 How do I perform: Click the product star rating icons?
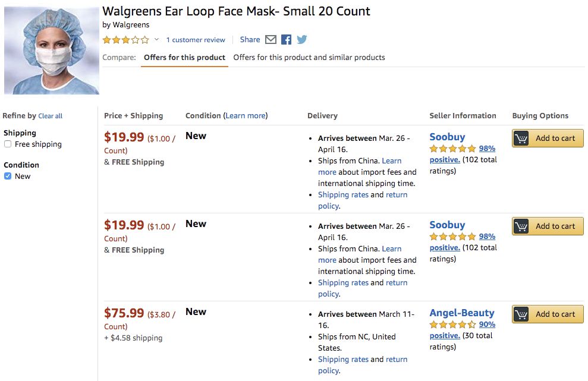pyautogui.click(x=125, y=40)
